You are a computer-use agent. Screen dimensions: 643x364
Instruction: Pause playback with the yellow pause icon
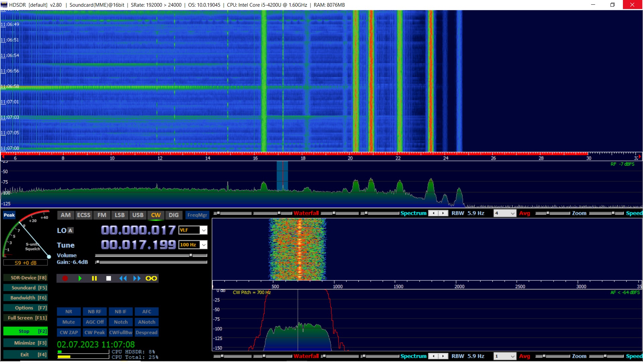coord(94,278)
